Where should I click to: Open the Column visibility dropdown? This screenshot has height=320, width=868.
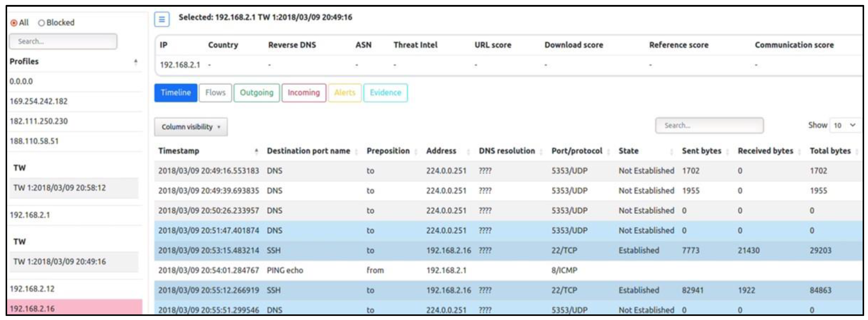(x=191, y=127)
